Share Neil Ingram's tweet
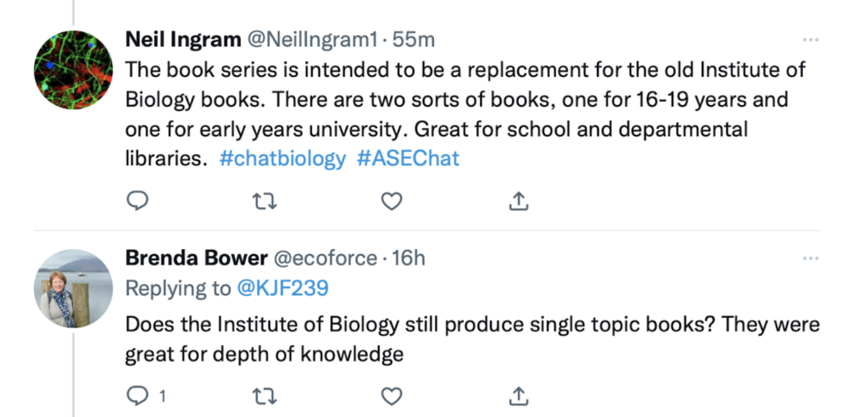The height and width of the screenshot is (417, 868). coord(518,201)
